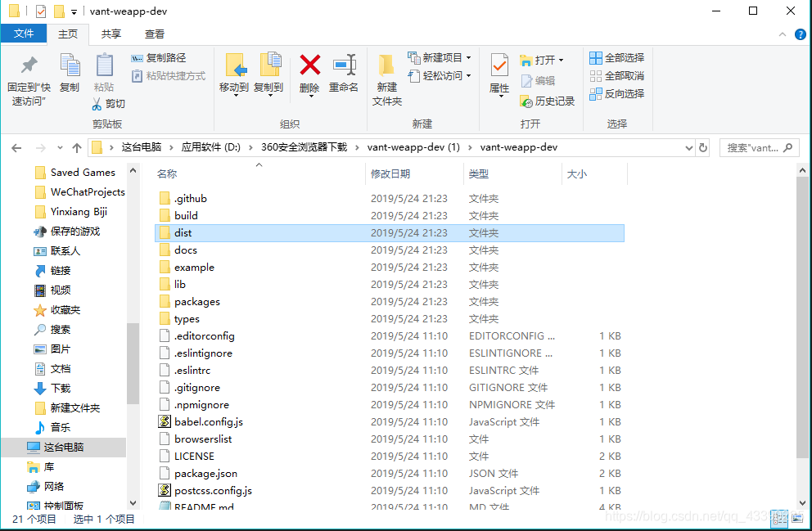Refresh the folder with the refresh icon
Viewport: 812px width, 531px height.
pos(702,148)
